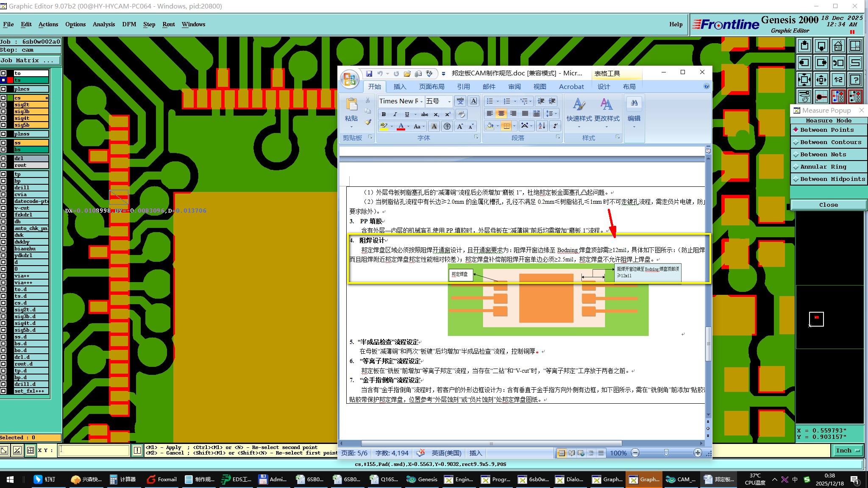Switch to the Word ribbon tab 页面布局

pyautogui.click(x=431, y=87)
